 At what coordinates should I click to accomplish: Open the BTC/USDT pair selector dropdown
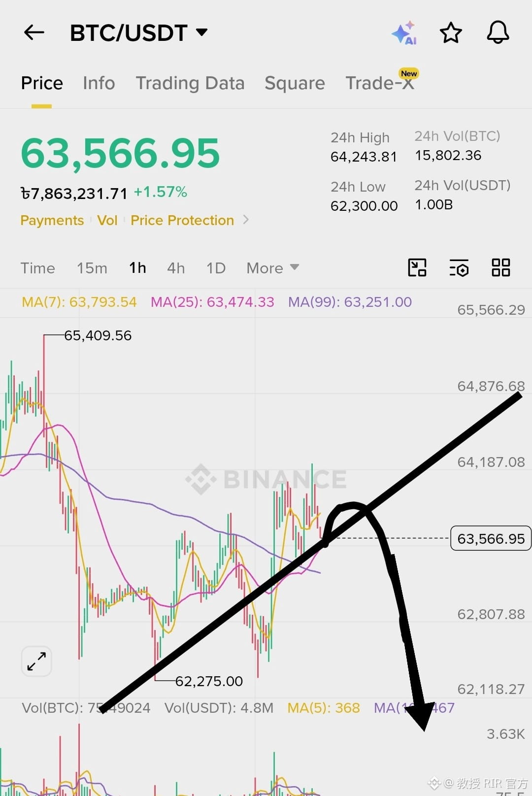tap(138, 33)
